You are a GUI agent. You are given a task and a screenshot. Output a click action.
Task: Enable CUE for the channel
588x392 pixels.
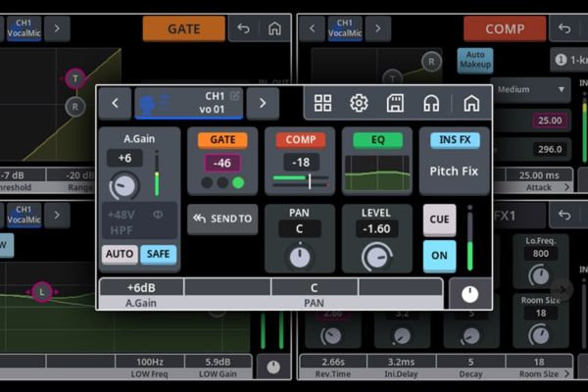click(439, 220)
